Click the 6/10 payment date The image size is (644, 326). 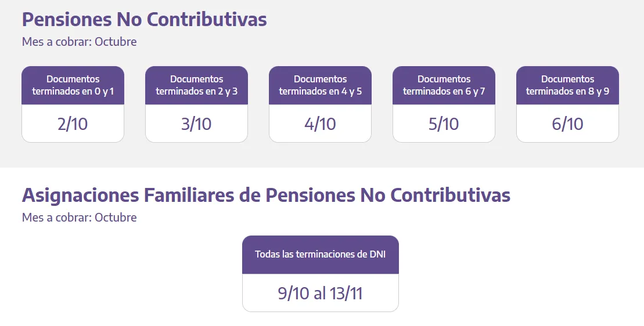pyautogui.click(x=567, y=124)
